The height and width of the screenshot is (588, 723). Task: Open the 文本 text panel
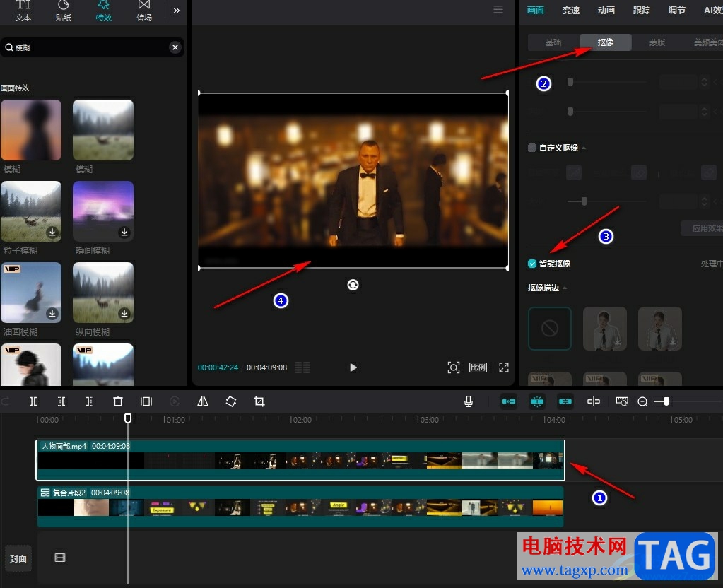tap(23, 11)
